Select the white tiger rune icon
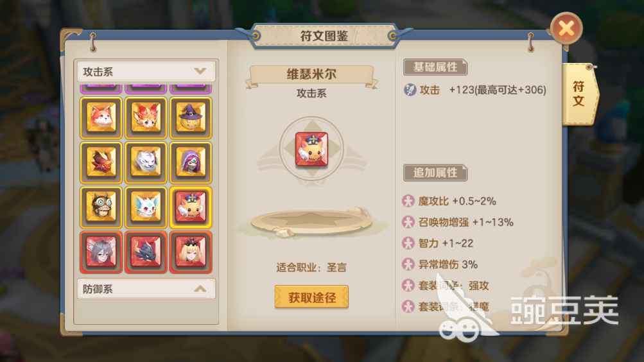The image size is (644, 362). click(146, 163)
